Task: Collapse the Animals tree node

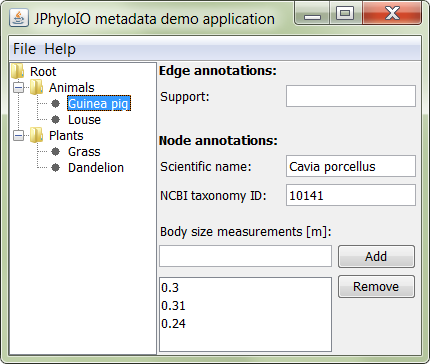Action: tap(19, 88)
